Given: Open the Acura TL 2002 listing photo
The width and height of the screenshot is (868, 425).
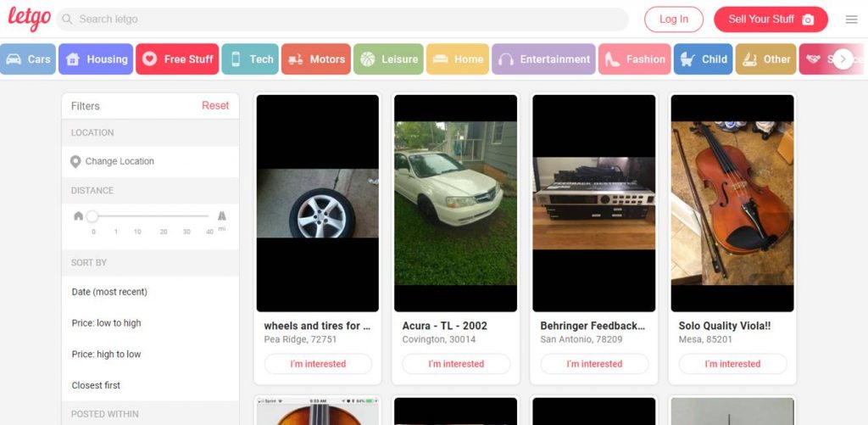Looking at the screenshot, I should [455, 203].
